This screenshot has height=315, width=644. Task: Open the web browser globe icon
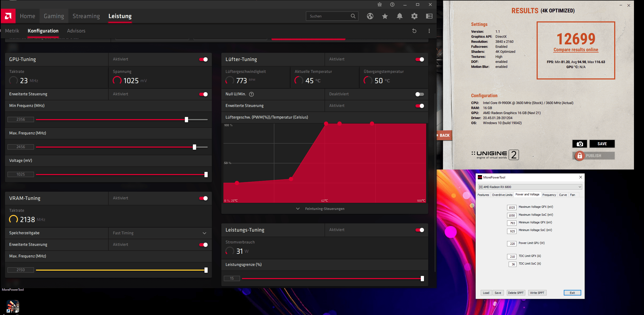(370, 16)
